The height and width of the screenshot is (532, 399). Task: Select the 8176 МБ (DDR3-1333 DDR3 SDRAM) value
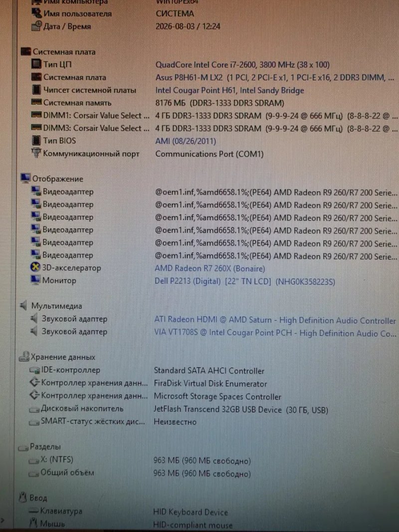(x=220, y=103)
